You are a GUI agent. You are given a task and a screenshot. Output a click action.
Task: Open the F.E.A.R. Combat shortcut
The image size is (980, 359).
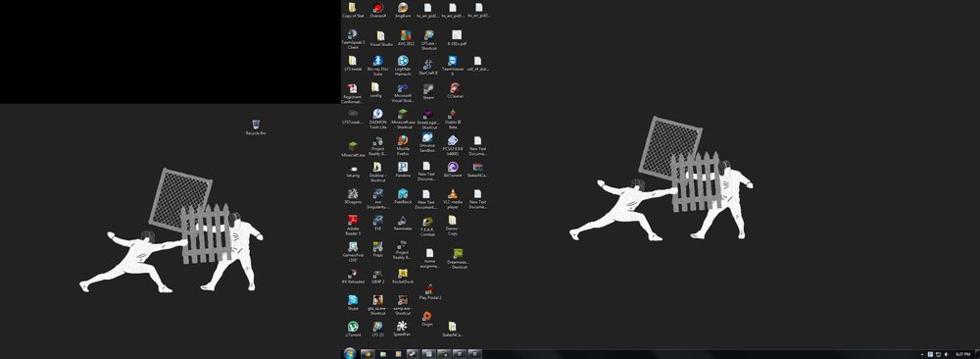(x=427, y=226)
